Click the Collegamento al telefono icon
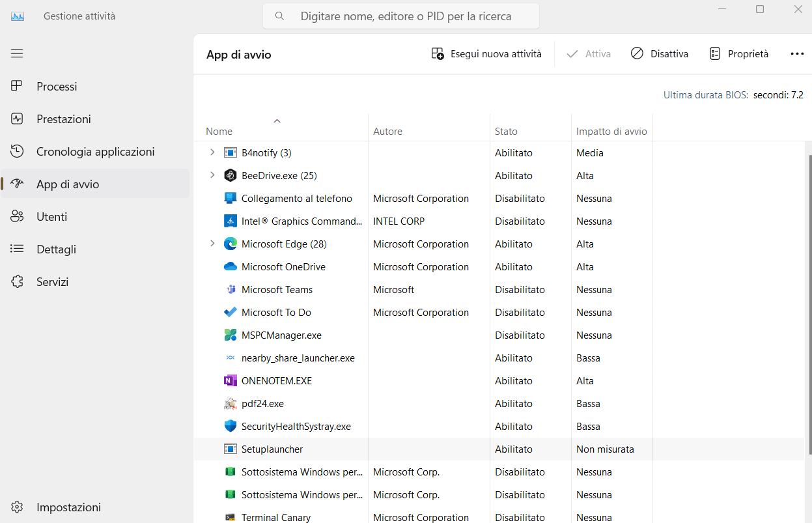 [231, 199]
